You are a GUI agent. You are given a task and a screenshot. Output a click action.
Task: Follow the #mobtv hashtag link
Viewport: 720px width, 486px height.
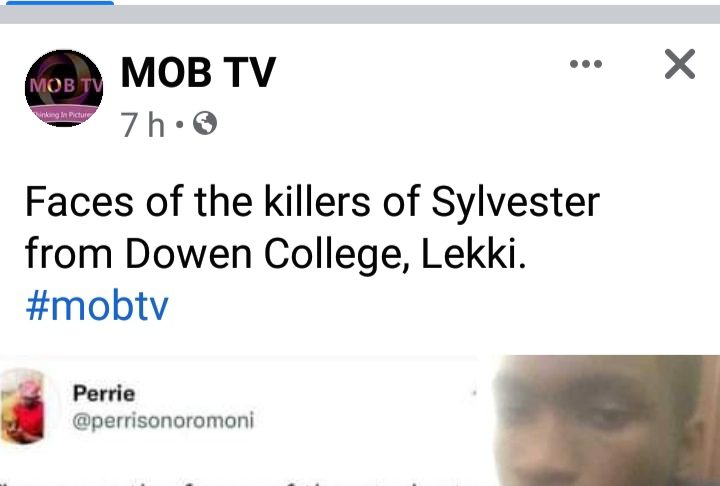coord(97,305)
